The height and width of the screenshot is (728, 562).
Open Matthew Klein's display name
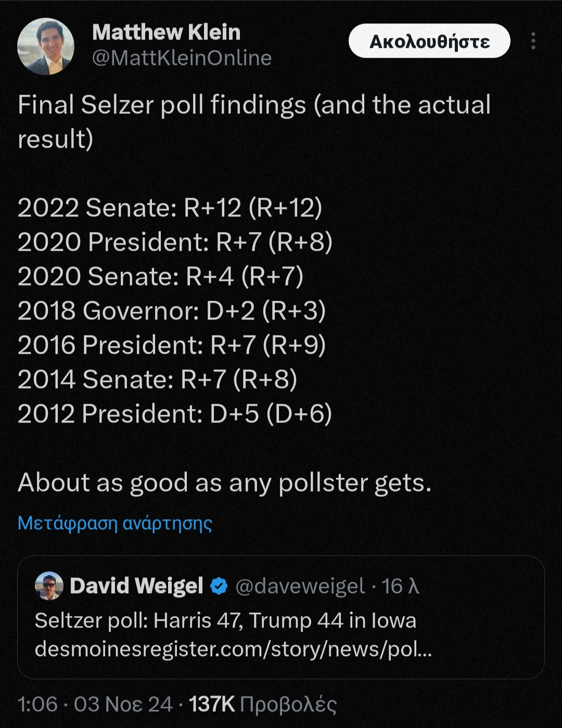click(166, 32)
